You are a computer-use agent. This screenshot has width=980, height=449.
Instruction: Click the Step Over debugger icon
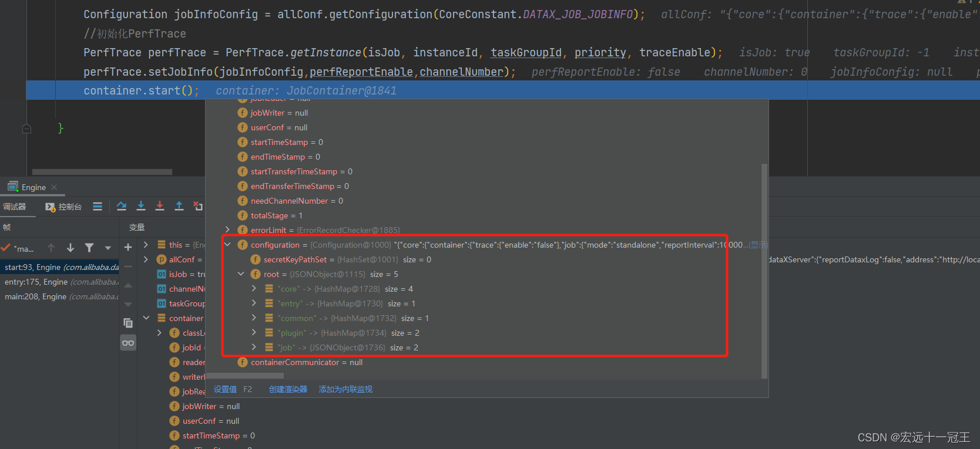[122, 206]
